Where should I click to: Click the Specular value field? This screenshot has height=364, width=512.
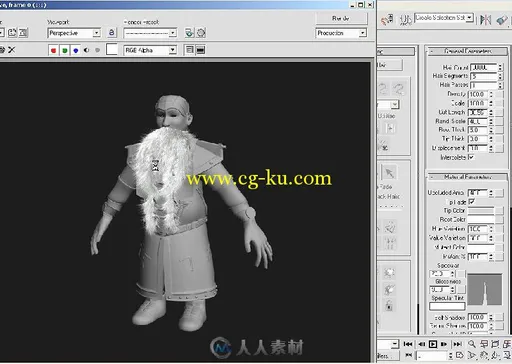pos(440,274)
